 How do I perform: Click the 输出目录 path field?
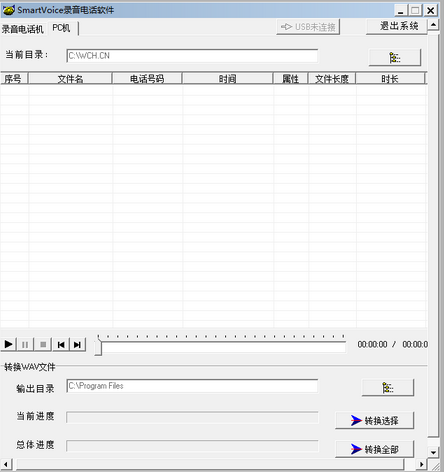pyautogui.click(x=192, y=386)
